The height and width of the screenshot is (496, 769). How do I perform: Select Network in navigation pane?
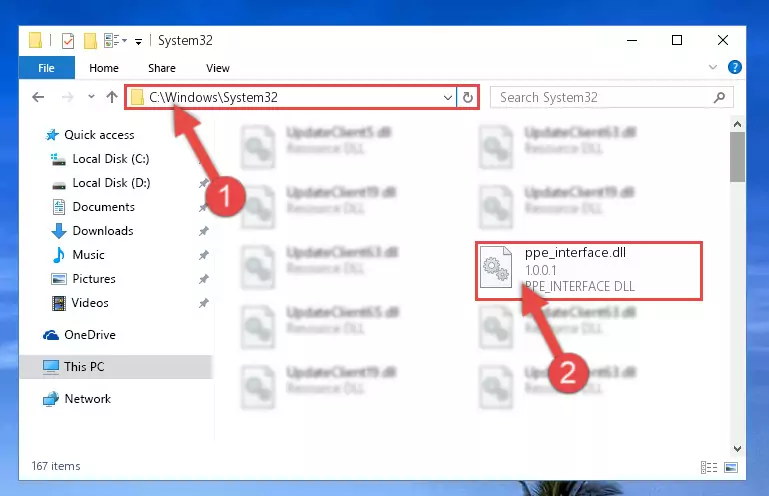[x=88, y=398]
